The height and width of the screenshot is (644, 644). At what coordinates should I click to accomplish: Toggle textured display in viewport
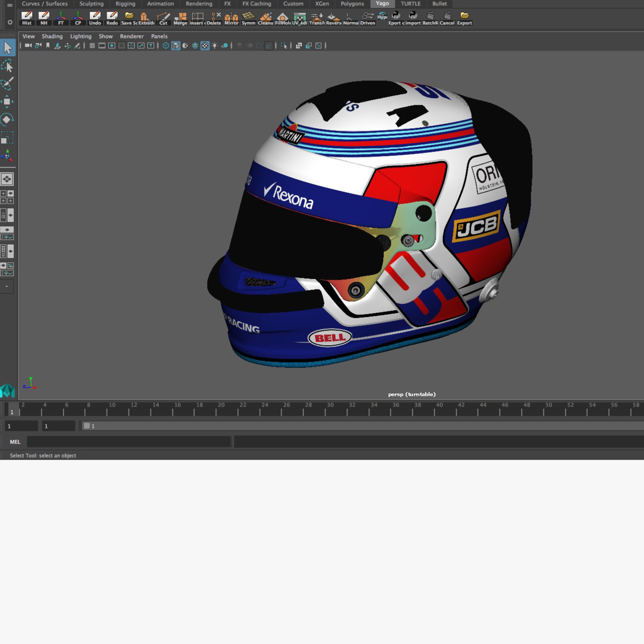click(x=205, y=46)
